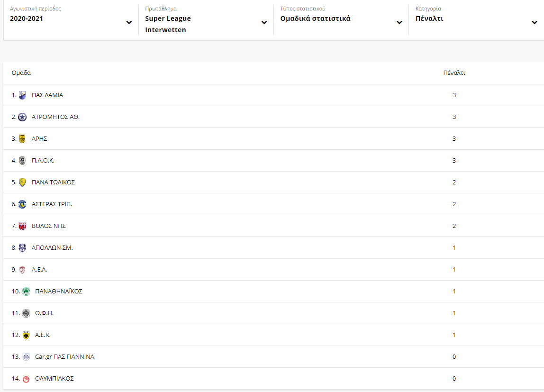Click penalty value 3 for ΠΑΣ ΛΑΜΙΑ

[454, 95]
